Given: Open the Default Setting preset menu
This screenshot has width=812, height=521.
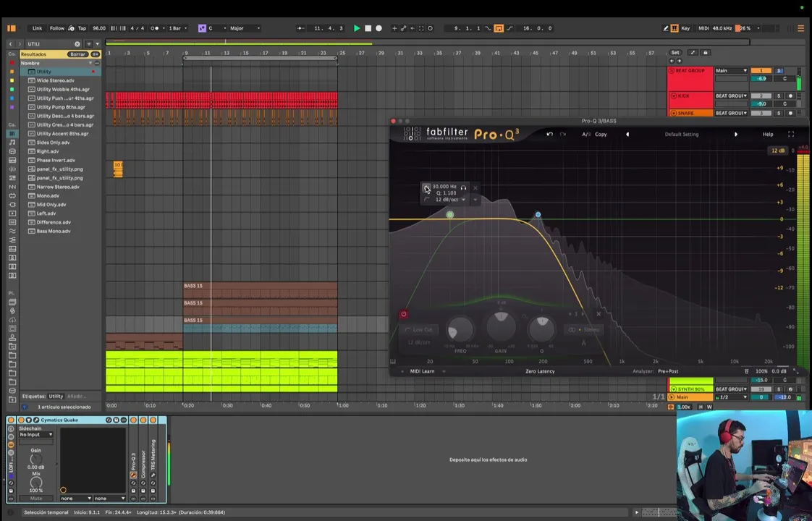Looking at the screenshot, I should tap(682, 134).
